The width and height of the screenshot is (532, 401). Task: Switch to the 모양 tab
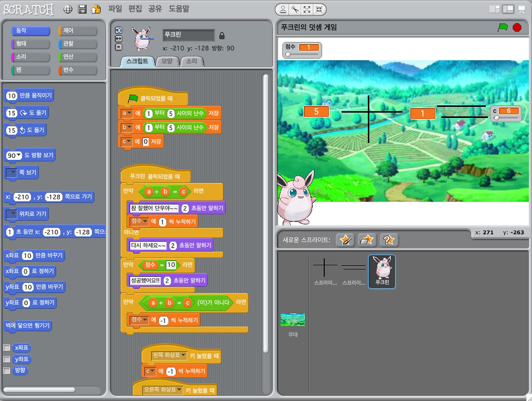coord(167,62)
